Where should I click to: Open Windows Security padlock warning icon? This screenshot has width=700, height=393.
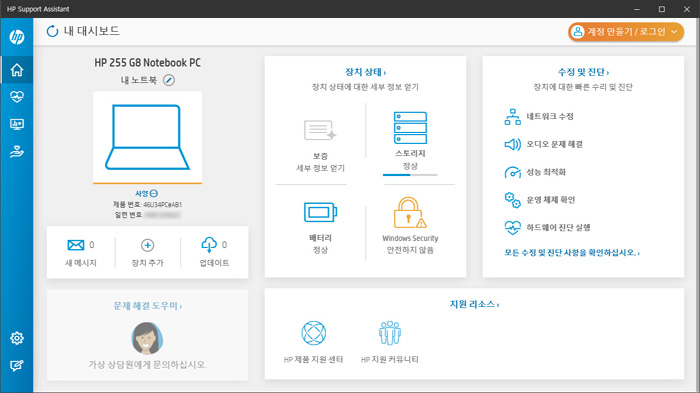[409, 213]
